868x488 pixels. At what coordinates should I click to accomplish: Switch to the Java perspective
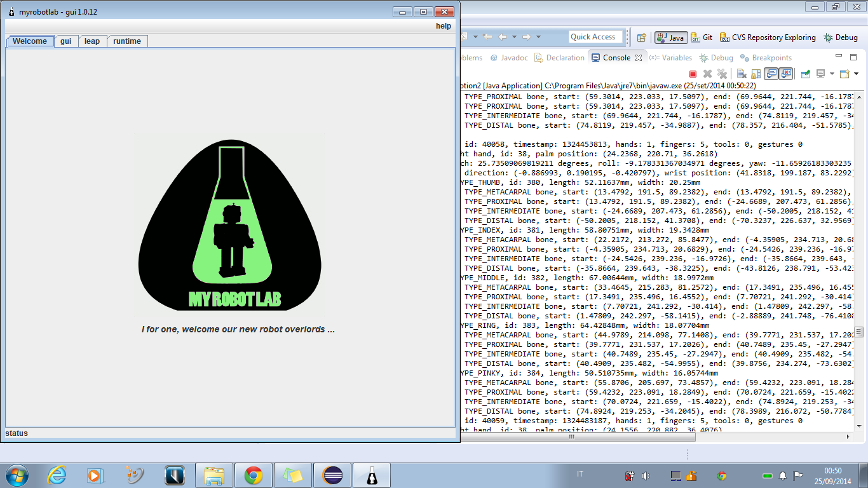click(670, 37)
